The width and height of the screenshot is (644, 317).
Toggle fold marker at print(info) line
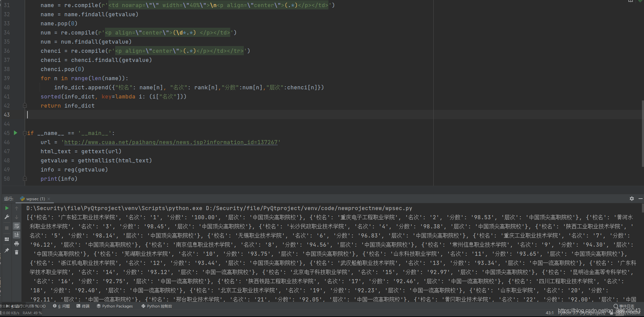(25, 179)
